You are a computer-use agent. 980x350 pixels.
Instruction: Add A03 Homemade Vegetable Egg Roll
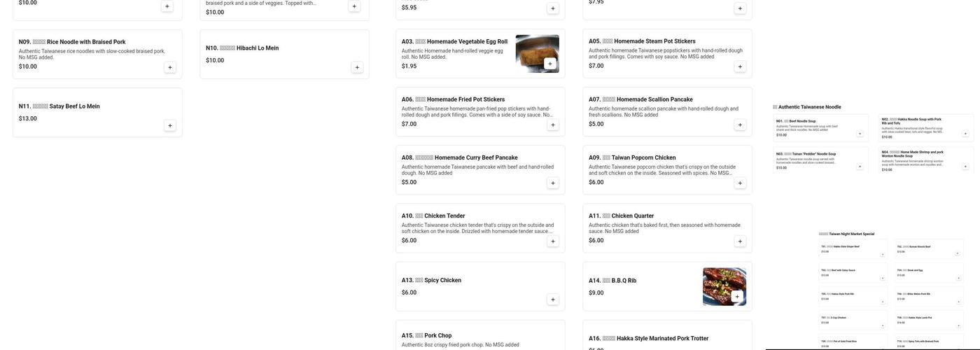coord(549,64)
